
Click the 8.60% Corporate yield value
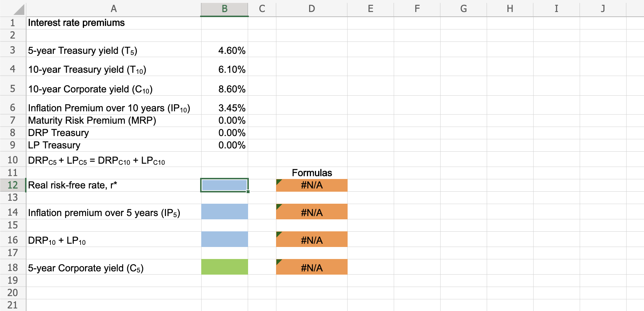pyautogui.click(x=224, y=89)
